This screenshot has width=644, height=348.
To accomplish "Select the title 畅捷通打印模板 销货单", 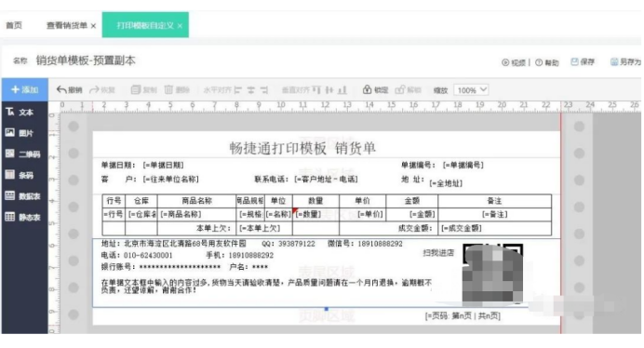I will coord(302,148).
